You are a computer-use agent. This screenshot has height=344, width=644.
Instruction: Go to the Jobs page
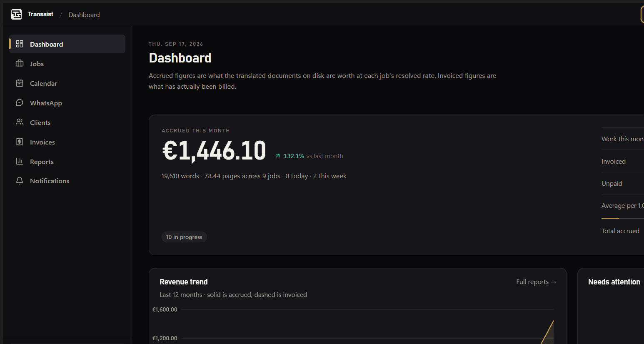(67, 64)
